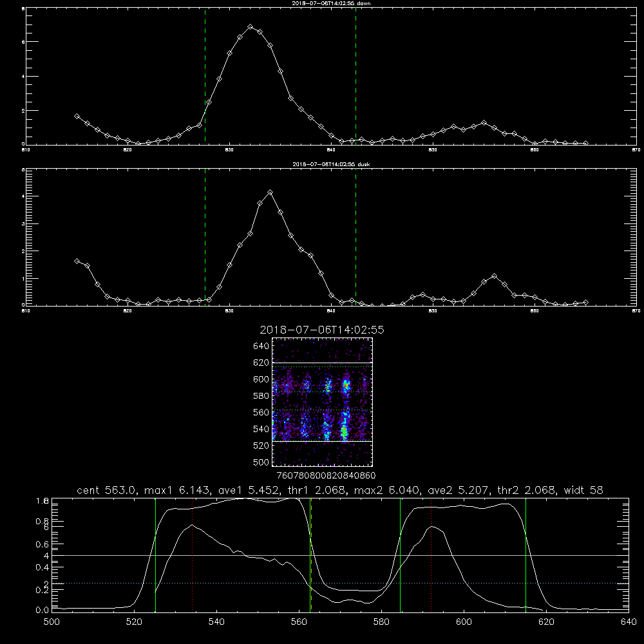Click the second peak diamond of the dusk curve

coord(495,276)
